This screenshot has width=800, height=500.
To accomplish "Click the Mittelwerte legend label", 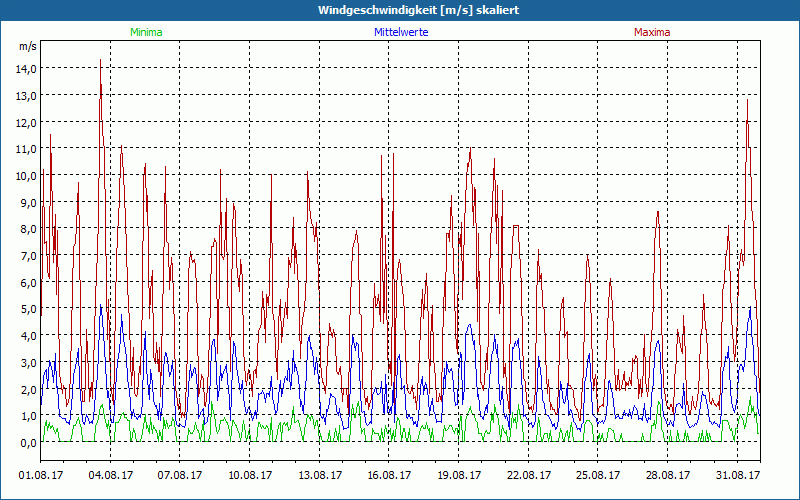I will click(x=401, y=32).
